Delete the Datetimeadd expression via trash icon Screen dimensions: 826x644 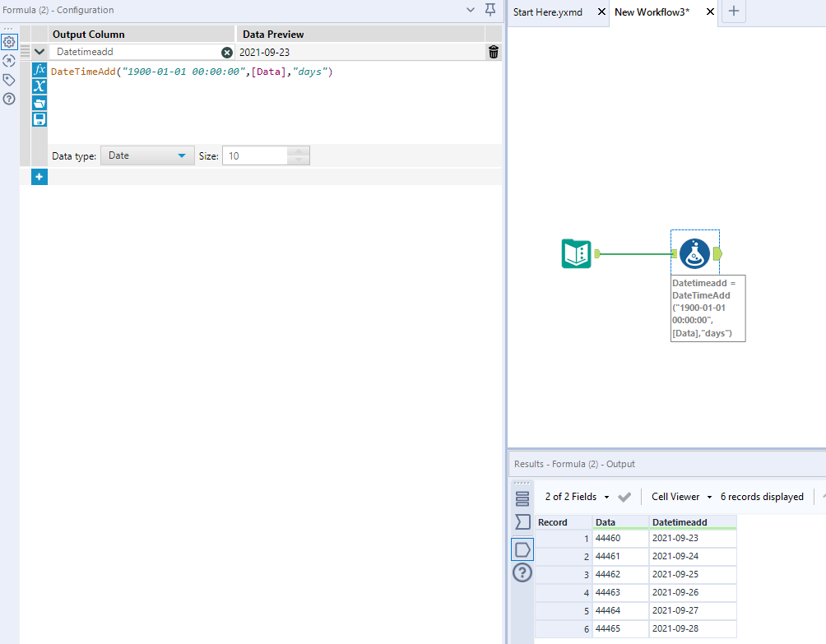[493, 51]
